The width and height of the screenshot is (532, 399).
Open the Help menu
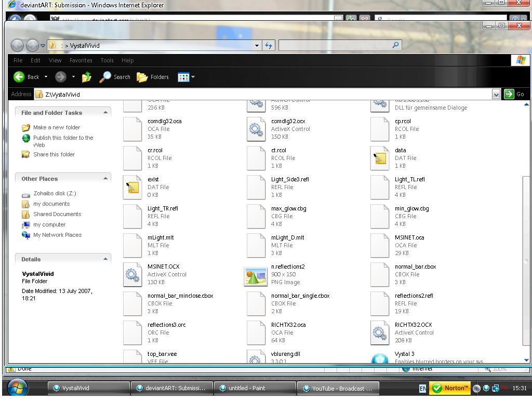(128, 60)
